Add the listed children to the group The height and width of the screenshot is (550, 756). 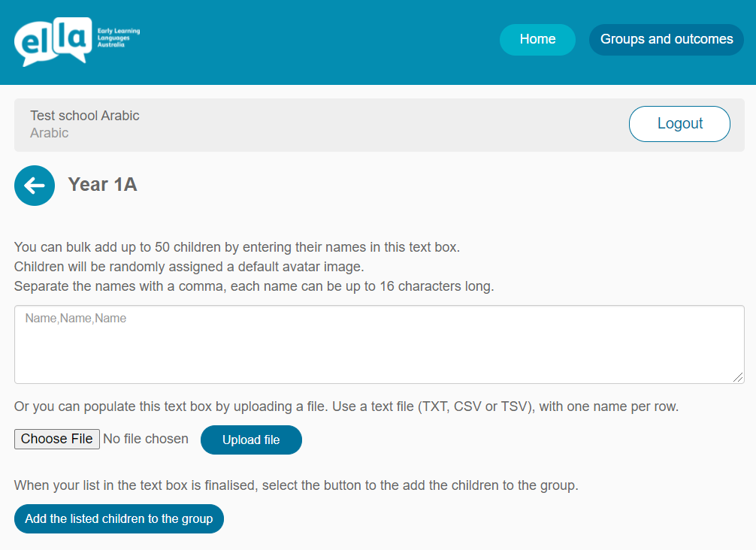[119, 518]
